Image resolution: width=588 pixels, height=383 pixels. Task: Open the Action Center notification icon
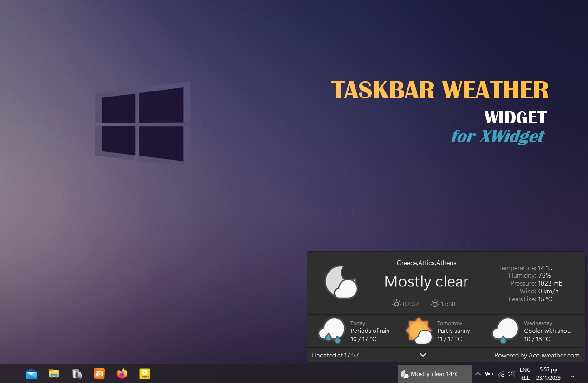click(x=573, y=374)
